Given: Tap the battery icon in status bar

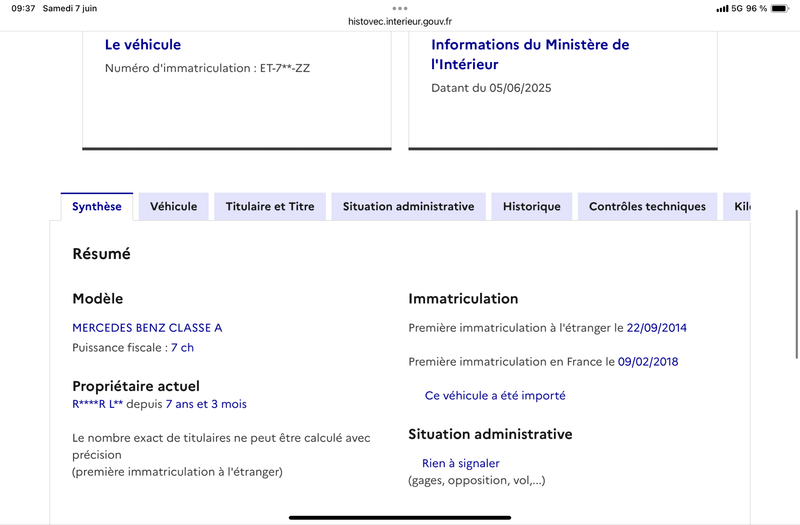Looking at the screenshot, I should click(780, 8).
